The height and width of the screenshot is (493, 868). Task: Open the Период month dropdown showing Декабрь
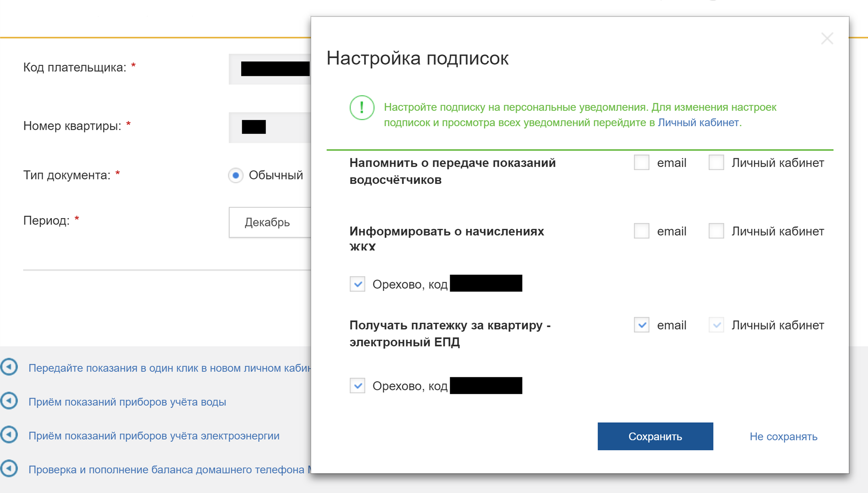click(270, 222)
